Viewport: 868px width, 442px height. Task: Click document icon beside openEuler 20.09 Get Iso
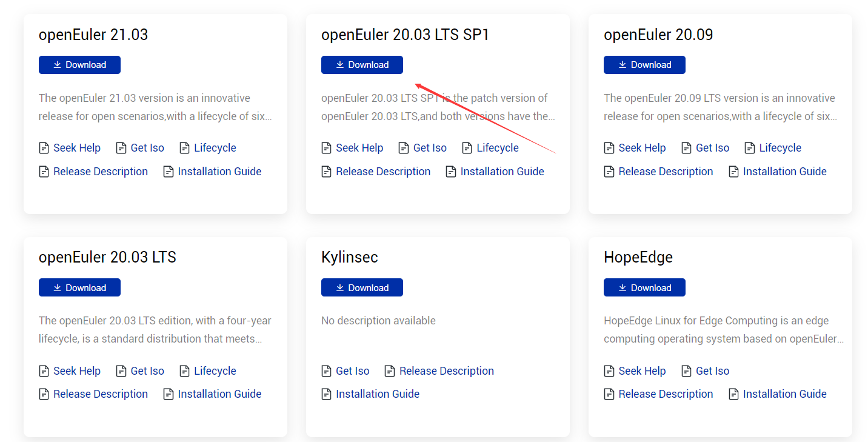[686, 148]
